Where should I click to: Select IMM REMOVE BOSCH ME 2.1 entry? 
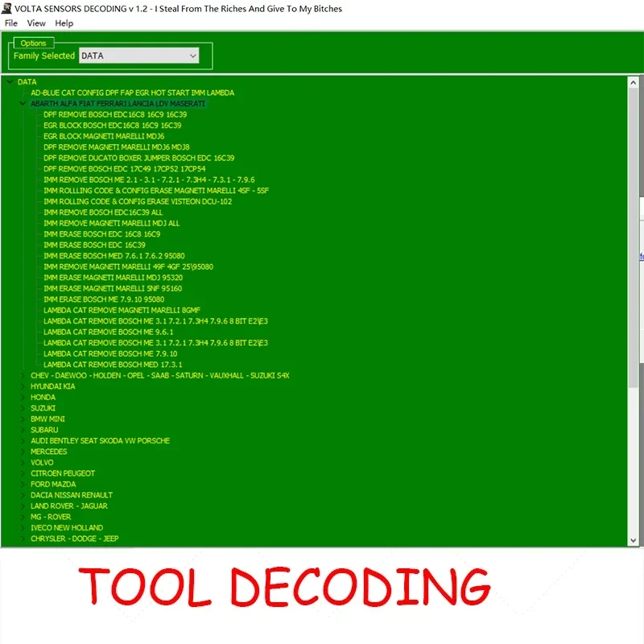[x=149, y=180]
